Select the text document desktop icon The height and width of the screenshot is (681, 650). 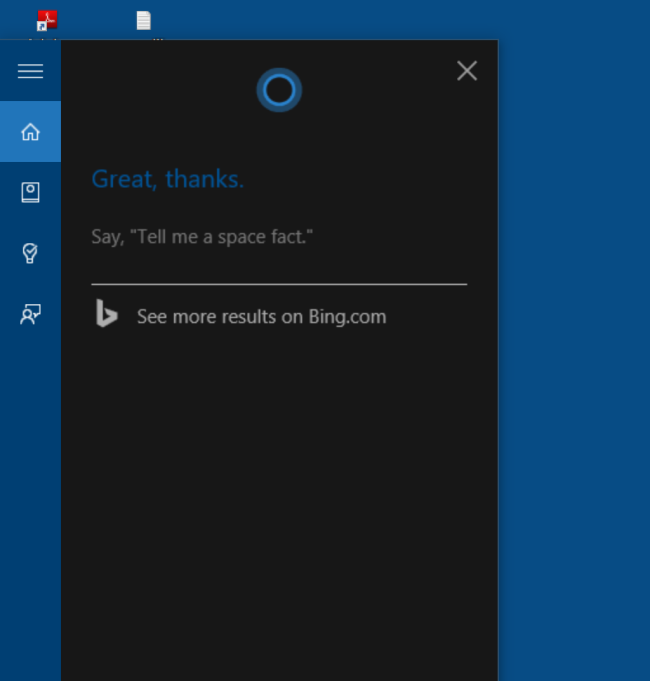144,20
